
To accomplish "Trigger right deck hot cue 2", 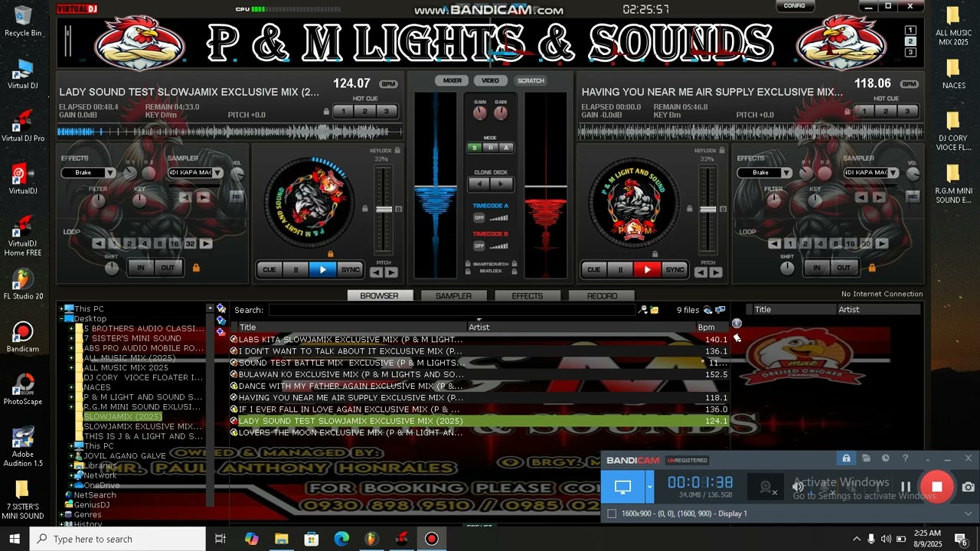I will point(886,112).
